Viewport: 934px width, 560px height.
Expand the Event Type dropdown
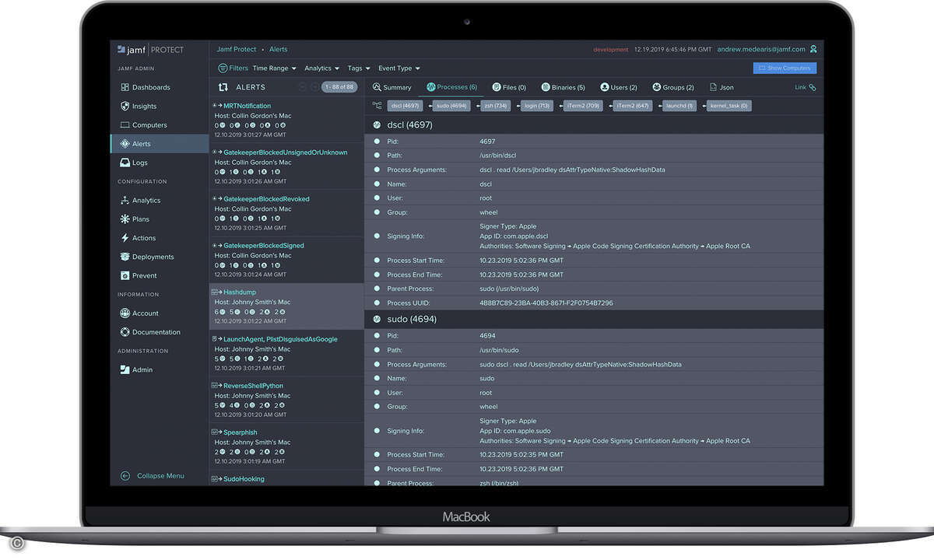tap(399, 68)
